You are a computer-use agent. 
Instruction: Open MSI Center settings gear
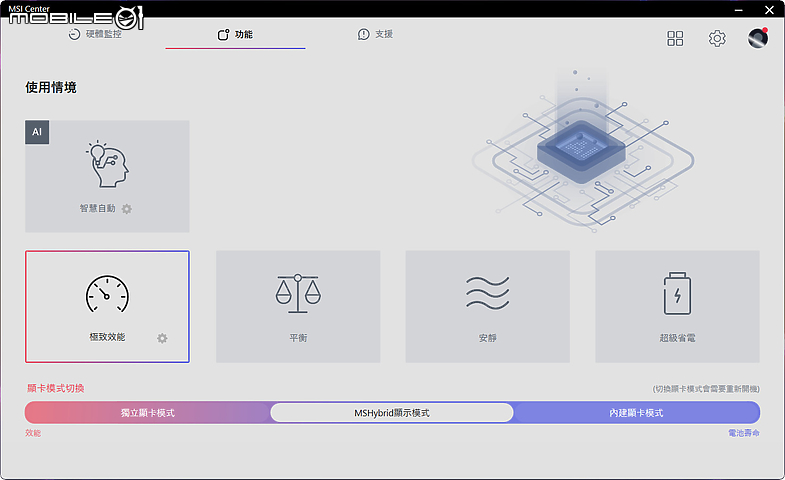tap(717, 38)
